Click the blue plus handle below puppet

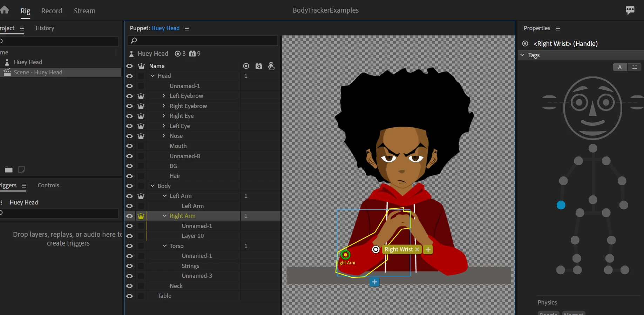[374, 282]
